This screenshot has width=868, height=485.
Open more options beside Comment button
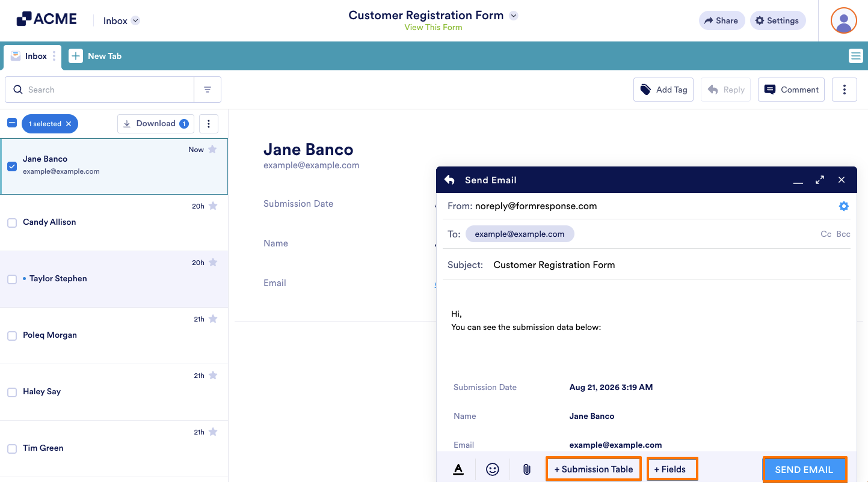845,90
